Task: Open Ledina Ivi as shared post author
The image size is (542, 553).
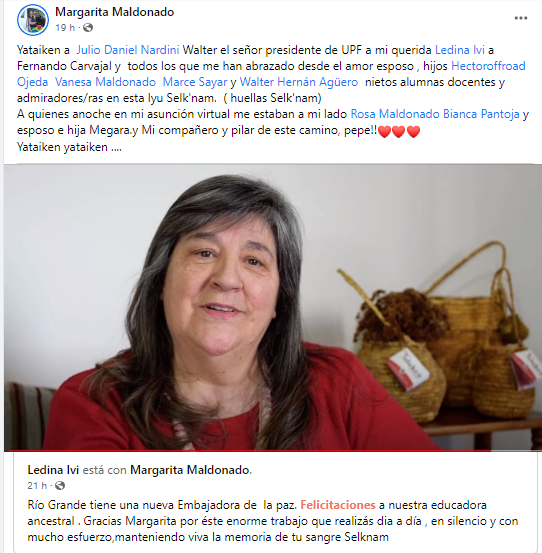Action: (x=53, y=470)
